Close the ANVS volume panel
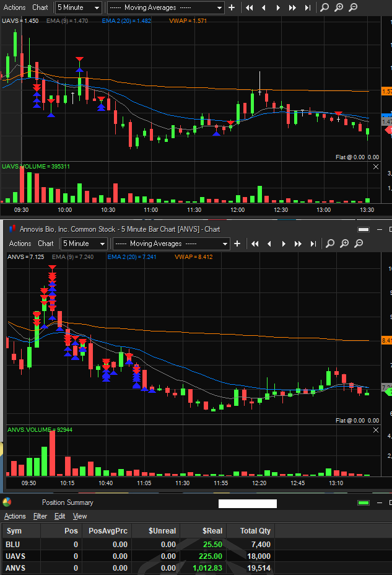Viewport: 392px width, 575px height. [x=376, y=430]
